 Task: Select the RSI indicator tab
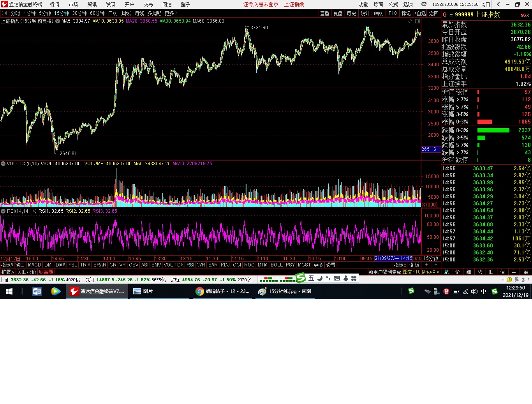(190, 265)
